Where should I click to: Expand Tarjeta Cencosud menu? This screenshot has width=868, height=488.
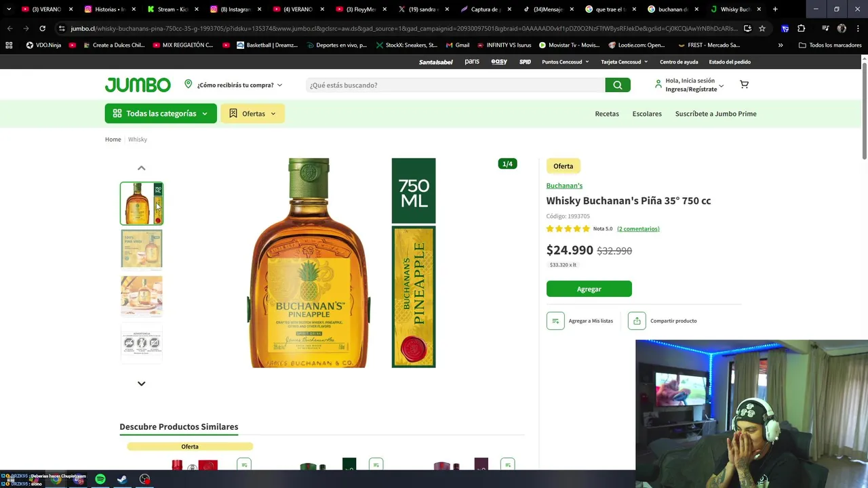pyautogui.click(x=624, y=62)
